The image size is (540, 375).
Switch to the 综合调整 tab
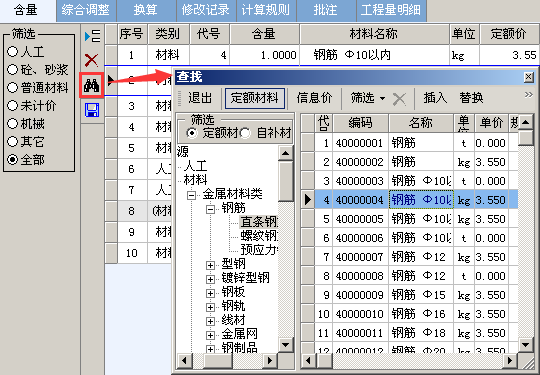coord(86,10)
